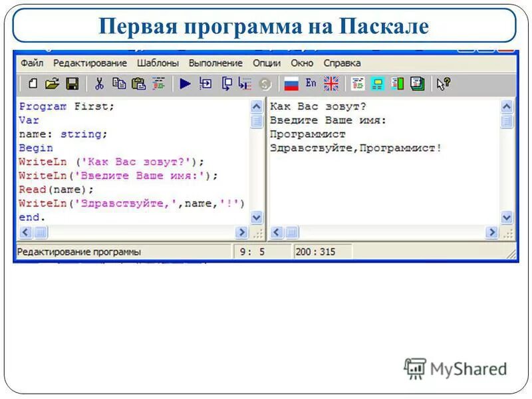Click output line 'Здравствуйте,Программист!'
The image size is (532, 399).
pyautogui.click(x=356, y=148)
